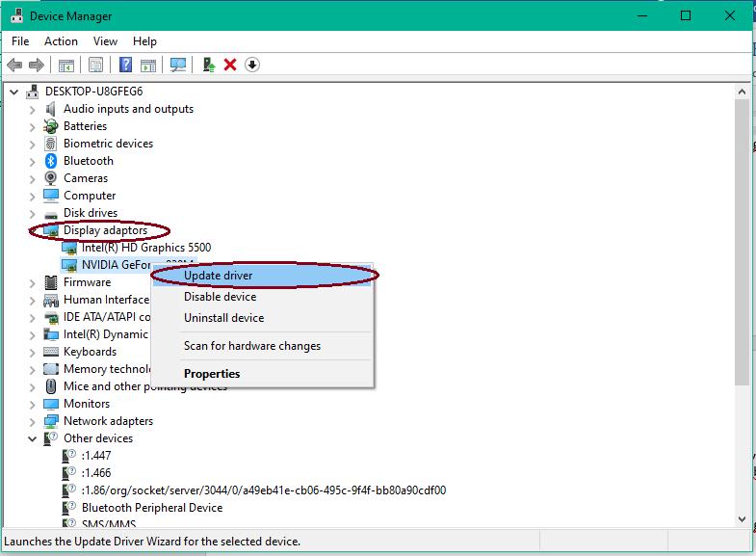Viewport: 756px width, 556px height.
Task: Select the Other devices label
Action: [98, 437]
